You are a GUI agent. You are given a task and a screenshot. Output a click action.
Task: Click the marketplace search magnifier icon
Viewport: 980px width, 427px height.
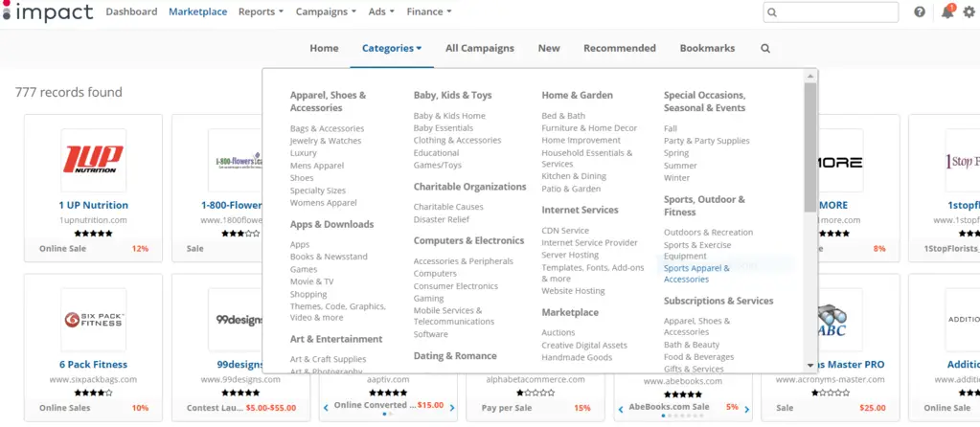[765, 48]
